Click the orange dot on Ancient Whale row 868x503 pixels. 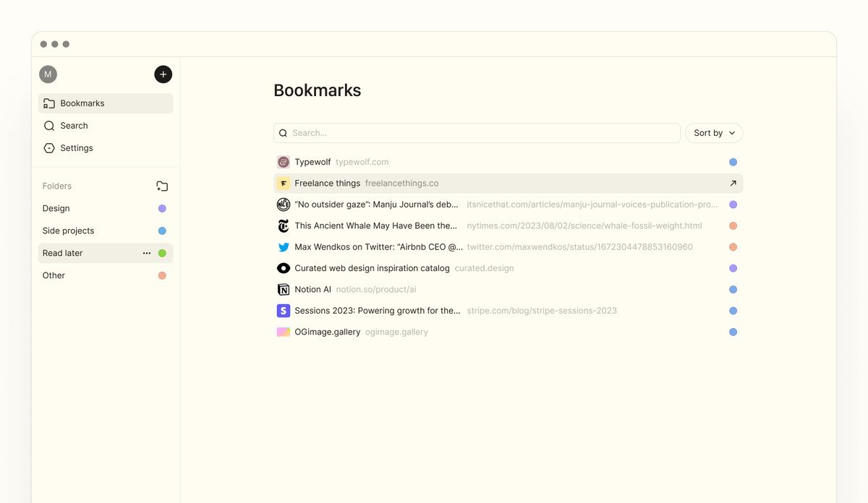(733, 225)
